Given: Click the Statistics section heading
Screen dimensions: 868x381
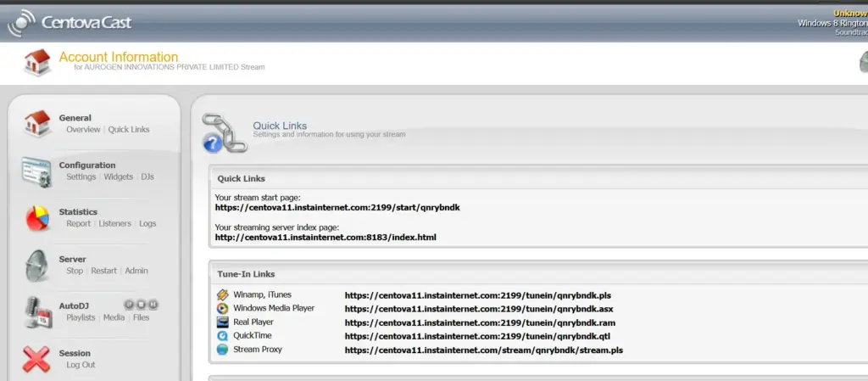Looking at the screenshot, I should [x=78, y=212].
